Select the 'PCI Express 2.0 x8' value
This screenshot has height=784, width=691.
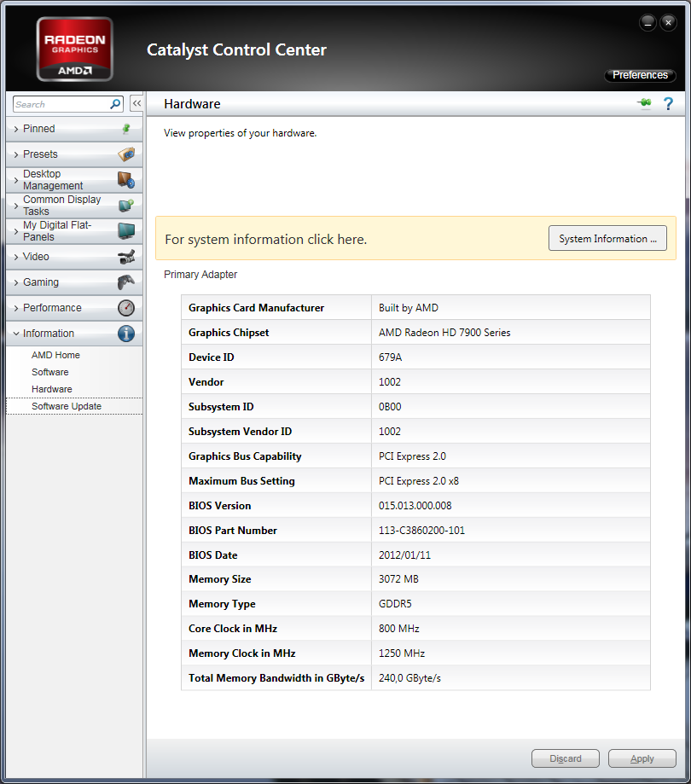(x=419, y=481)
